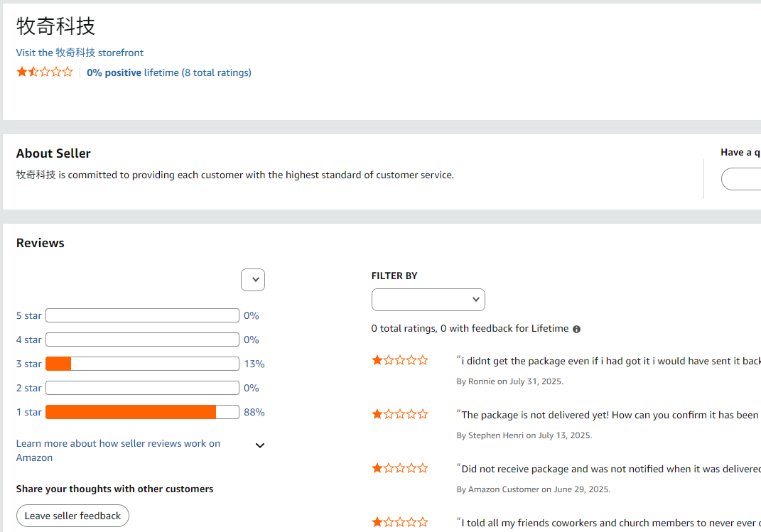The height and width of the screenshot is (532, 761).
Task: Visit the 牧奇科技 storefront link
Action: (80, 53)
